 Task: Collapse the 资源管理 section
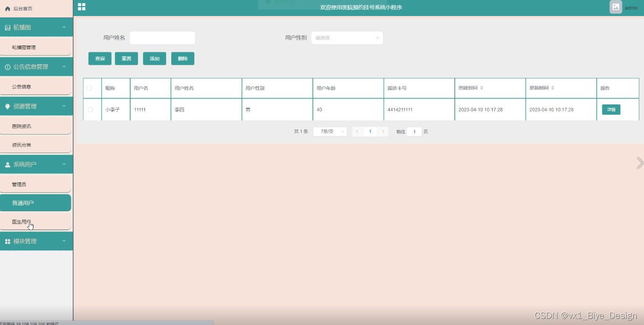pyautogui.click(x=64, y=106)
